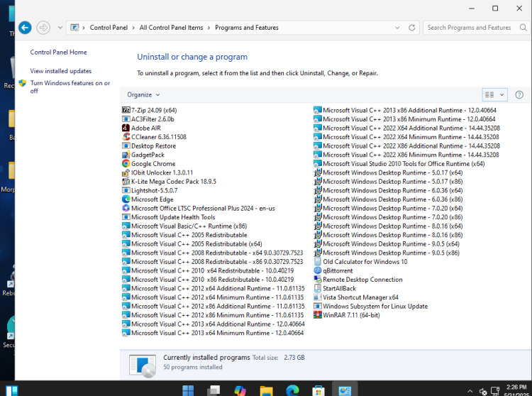
Task: Open Turn Windows features on or off
Action: [70, 87]
